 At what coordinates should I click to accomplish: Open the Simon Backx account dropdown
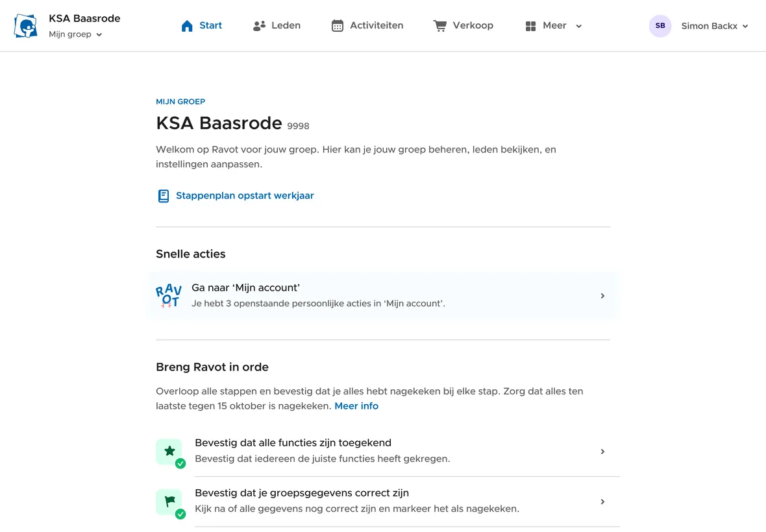[x=715, y=26]
